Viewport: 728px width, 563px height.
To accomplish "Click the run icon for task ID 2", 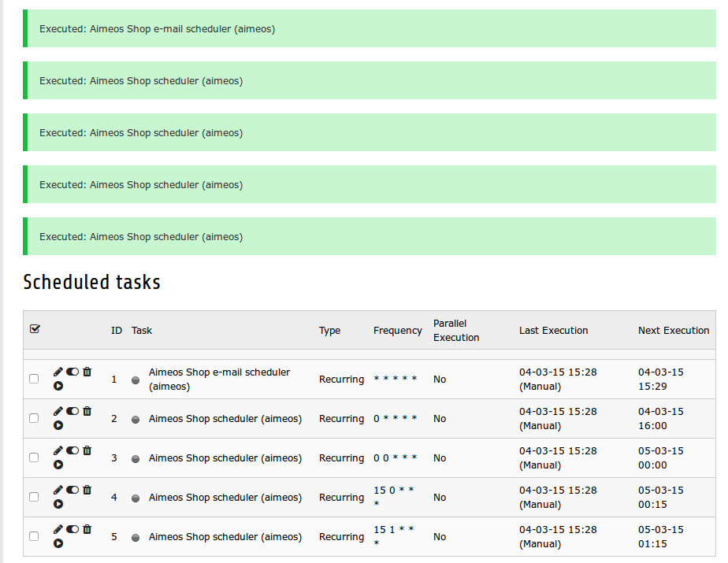I will [x=58, y=425].
